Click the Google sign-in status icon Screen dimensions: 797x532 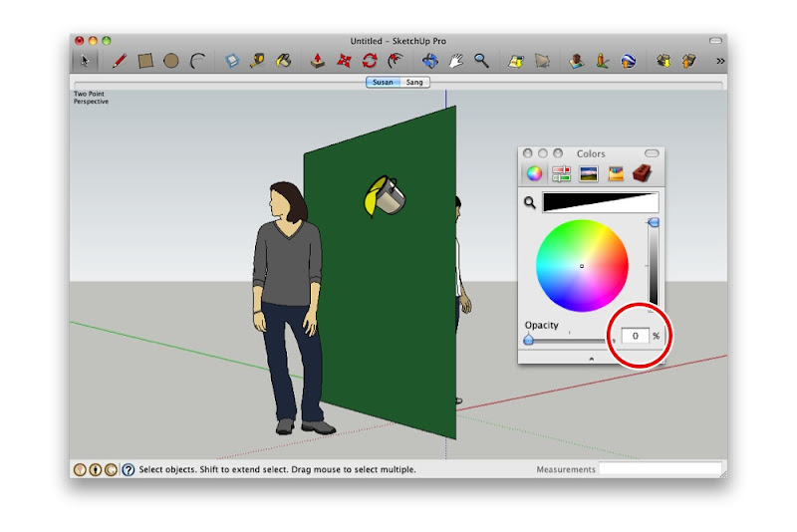coord(111,470)
